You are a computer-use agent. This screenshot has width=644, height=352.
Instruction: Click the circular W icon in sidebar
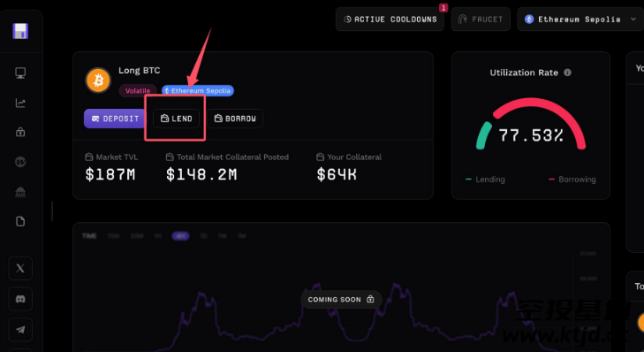pyautogui.click(x=20, y=162)
